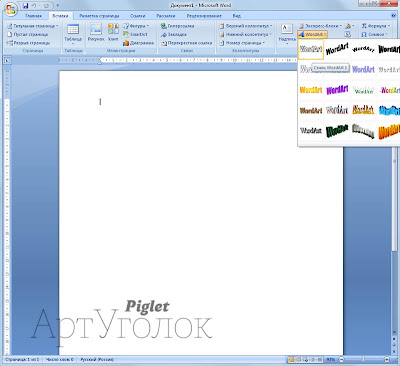The image size is (400, 366).
Task: Choose green reflected WordArt in third row
Action: [363, 90]
